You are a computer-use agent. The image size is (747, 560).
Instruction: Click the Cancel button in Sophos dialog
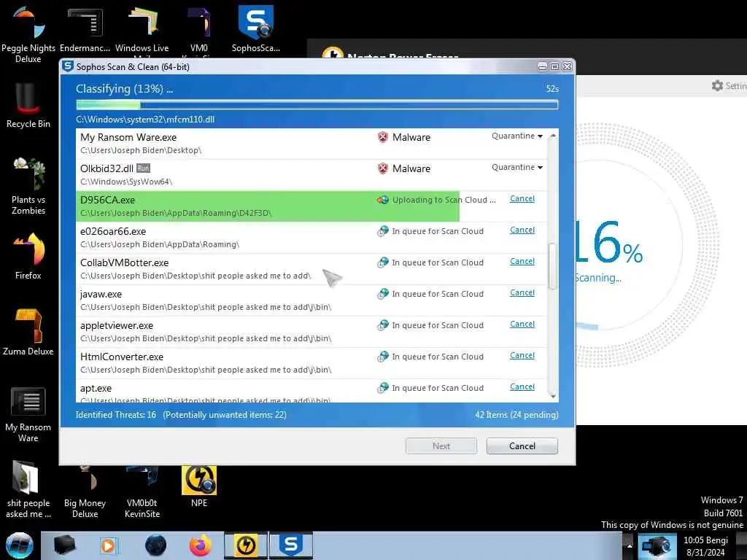(522, 446)
